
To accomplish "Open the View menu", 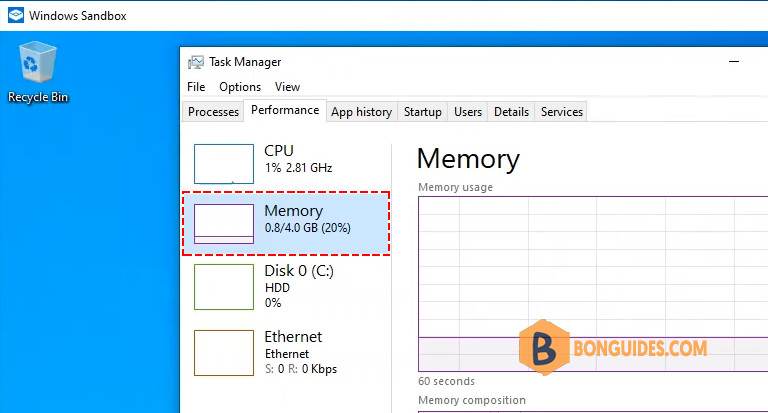I will coord(287,87).
